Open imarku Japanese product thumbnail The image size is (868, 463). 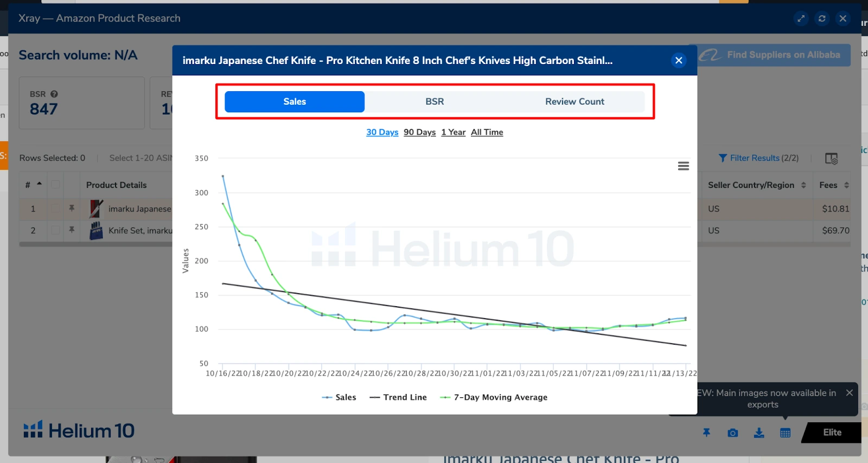96,208
